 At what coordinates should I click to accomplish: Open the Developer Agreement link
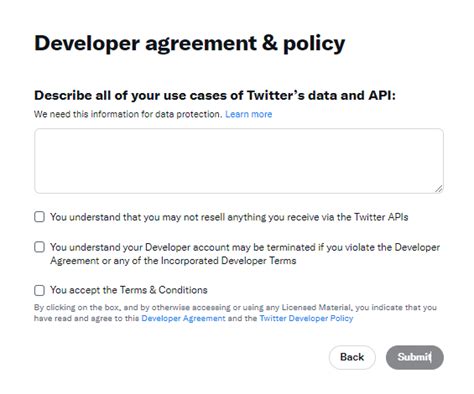coord(183,318)
